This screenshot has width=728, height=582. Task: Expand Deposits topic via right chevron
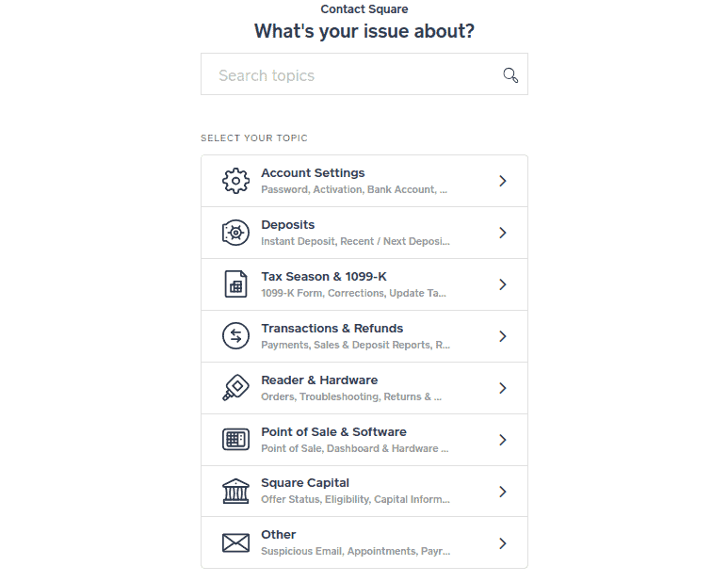coord(502,233)
